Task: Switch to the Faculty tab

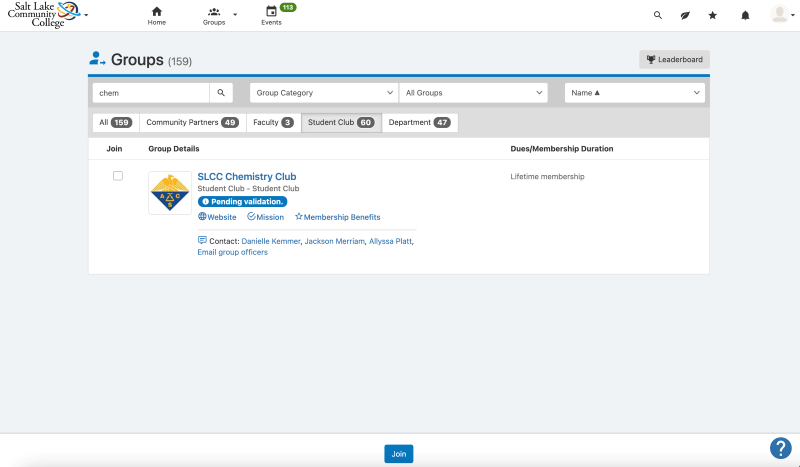Action: pos(273,123)
